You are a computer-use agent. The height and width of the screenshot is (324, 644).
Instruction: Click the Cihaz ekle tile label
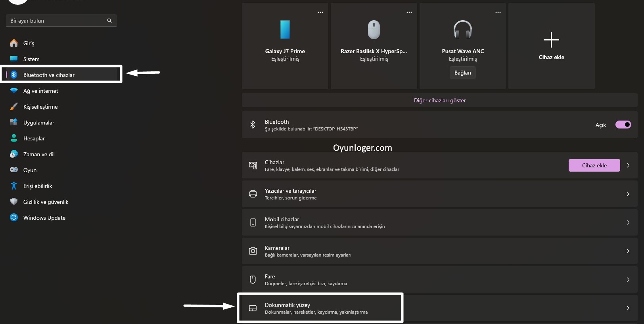[x=551, y=57]
